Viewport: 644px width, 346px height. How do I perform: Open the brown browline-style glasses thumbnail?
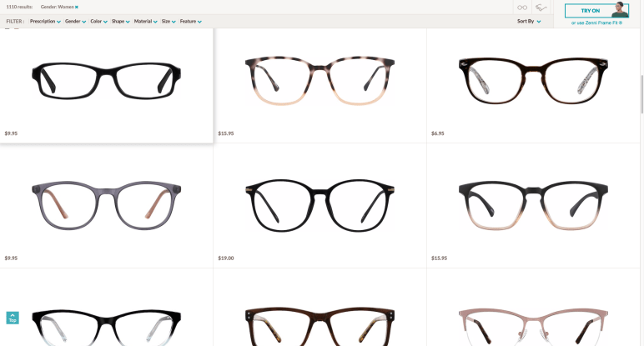click(x=319, y=327)
